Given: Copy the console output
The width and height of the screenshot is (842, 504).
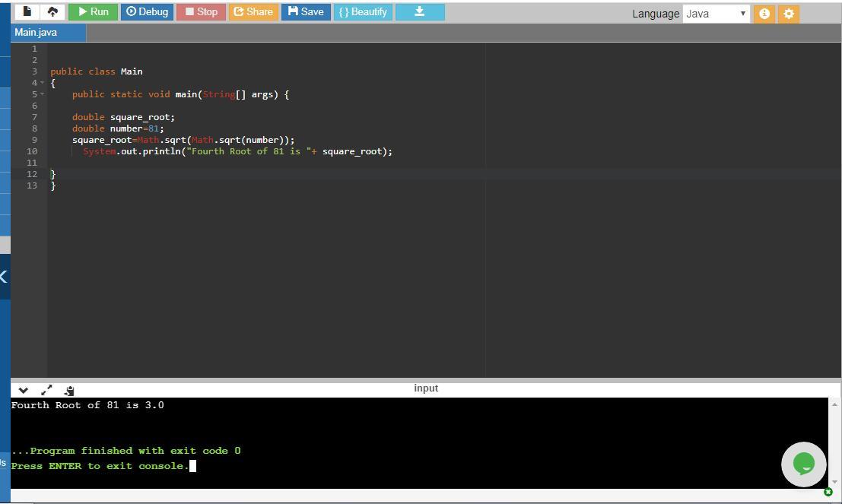Looking at the screenshot, I should (68, 390).
